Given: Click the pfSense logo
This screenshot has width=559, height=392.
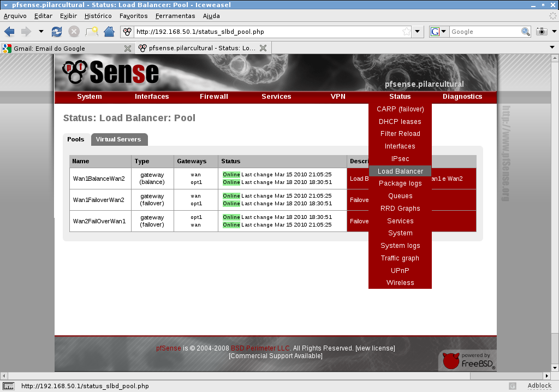Looking at the screenshot, I should [x=111, y=72].
